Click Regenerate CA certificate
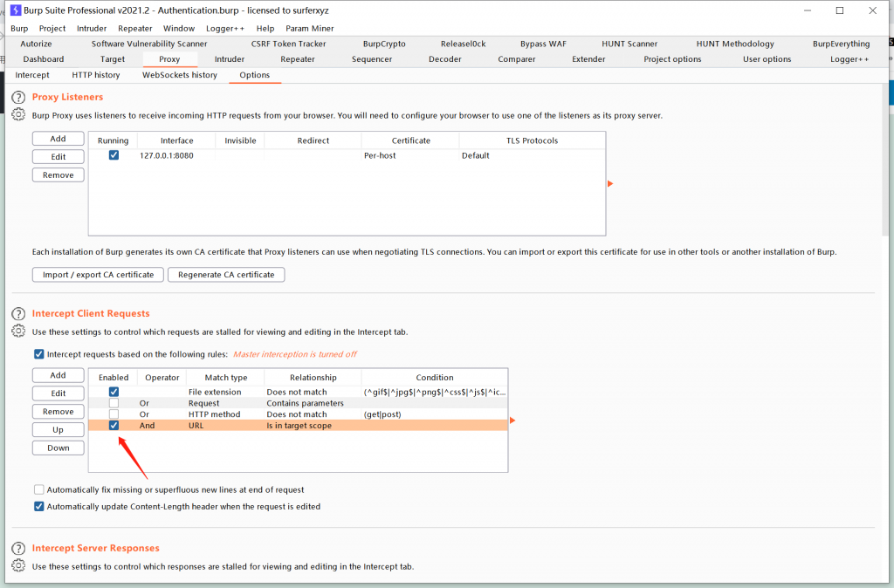Image resolution: width=894 pixels, height=588 pixels. [x=226, y=275]
